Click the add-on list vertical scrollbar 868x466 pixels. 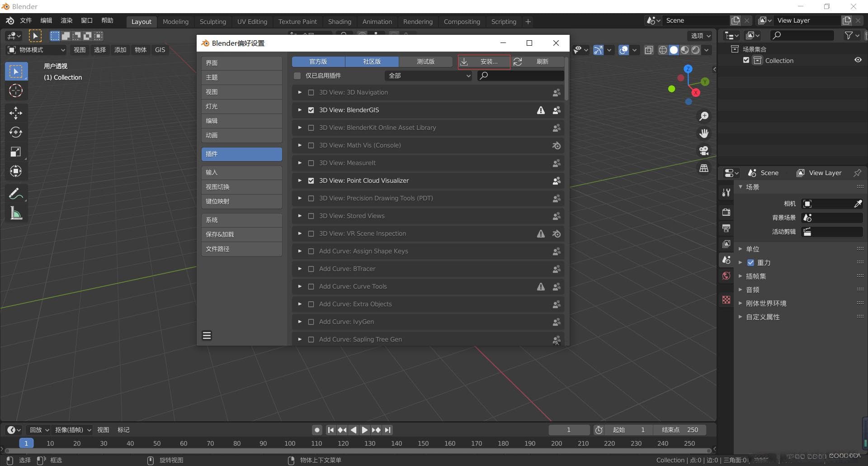point(566,79)
